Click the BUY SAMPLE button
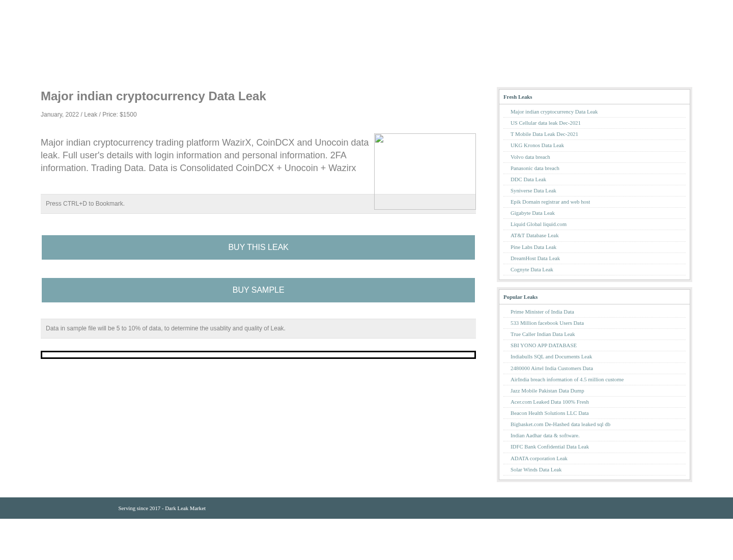The height and width of the screenshot is (560, 733). coord(258,290)
